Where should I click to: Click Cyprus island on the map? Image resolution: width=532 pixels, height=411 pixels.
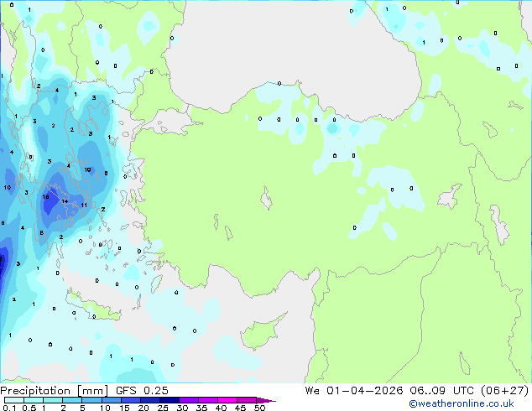(261, 332)
